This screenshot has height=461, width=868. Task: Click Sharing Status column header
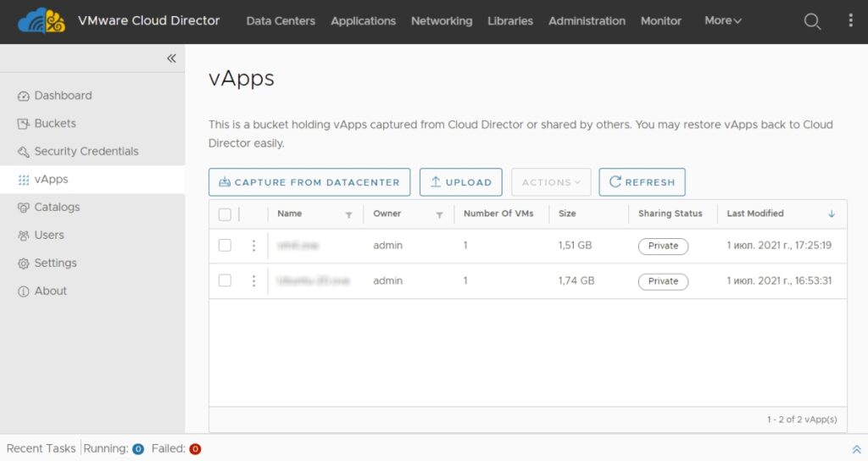[x=670, y=214]
